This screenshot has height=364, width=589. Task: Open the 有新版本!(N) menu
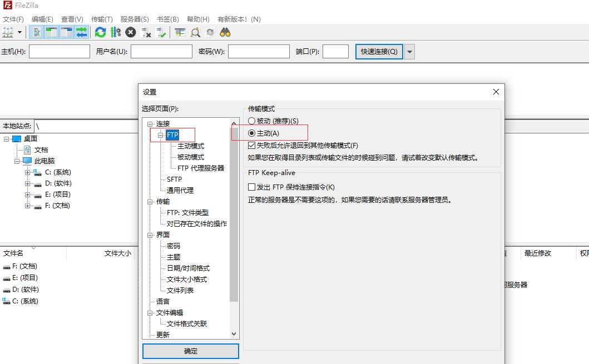pyautogui.click(x=239, y=19)
